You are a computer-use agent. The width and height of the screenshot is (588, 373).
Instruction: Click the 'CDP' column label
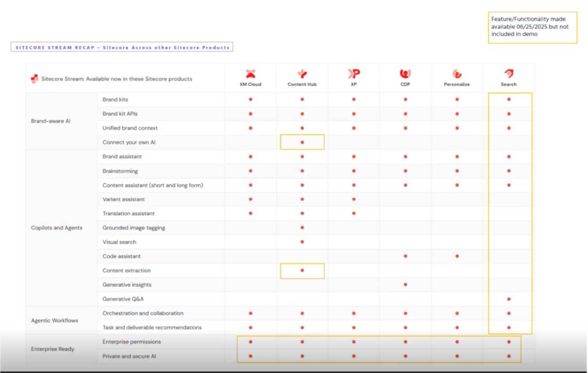pyautogui.click(x=406, y=84)
